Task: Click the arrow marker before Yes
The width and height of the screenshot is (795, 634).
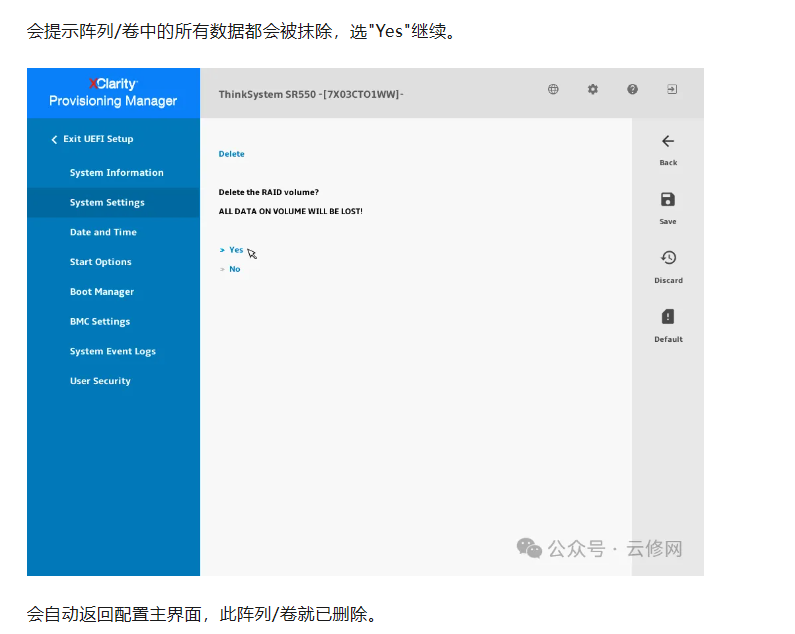Action: [x=222, y=250]
